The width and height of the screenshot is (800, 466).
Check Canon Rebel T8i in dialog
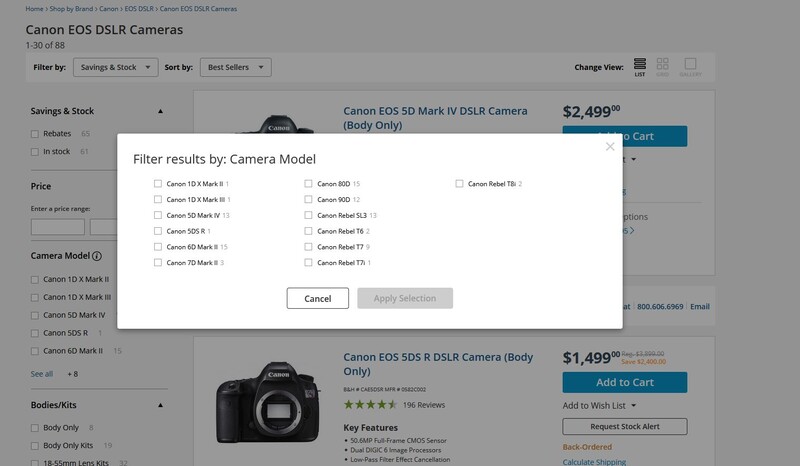click(459, 184)
